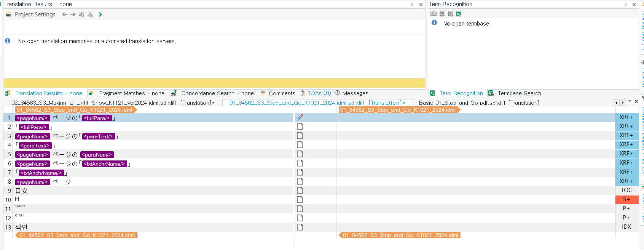Switch to Termbase Search tab
The height and width of the screenshot is (250, 644).
[x=515, y=93]
